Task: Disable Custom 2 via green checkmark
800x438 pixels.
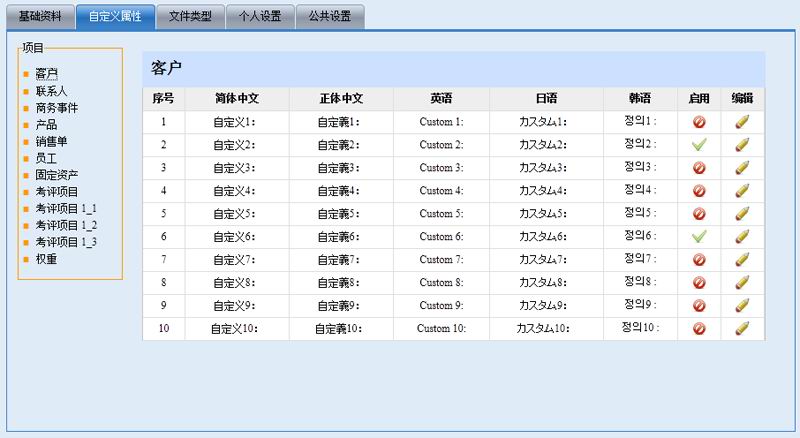Action: pyautogui.click(x=699, y=145)
